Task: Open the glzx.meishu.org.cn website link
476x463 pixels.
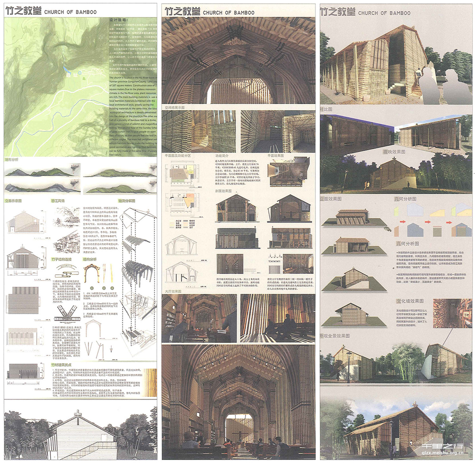Action: (442, 453)
